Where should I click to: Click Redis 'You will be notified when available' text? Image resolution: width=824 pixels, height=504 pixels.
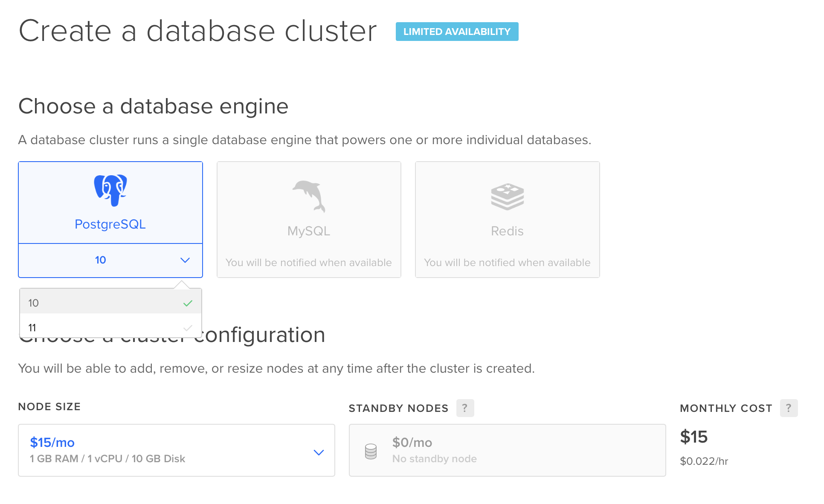coord(507,263)
